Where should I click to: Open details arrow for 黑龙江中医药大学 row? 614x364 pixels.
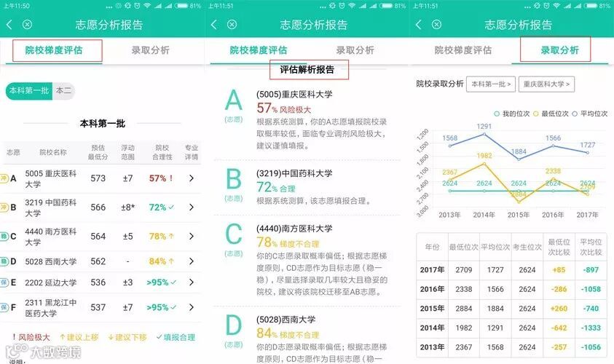(x=191, y=307)
